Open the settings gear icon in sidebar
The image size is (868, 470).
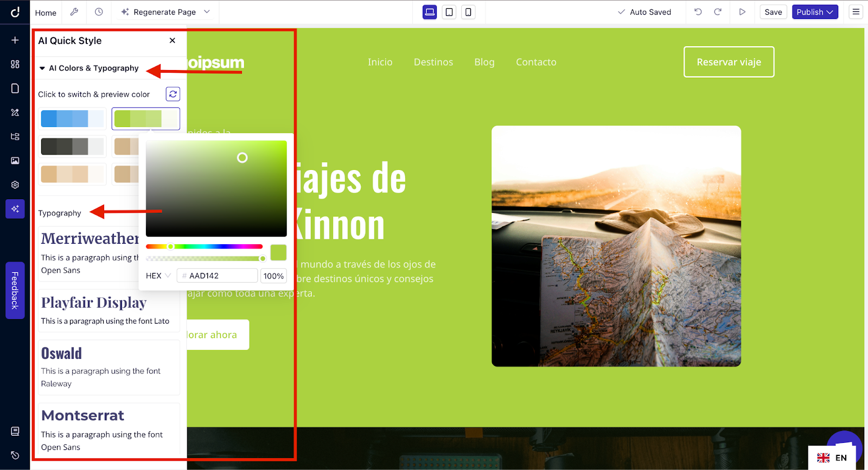[x=15, y=185]
